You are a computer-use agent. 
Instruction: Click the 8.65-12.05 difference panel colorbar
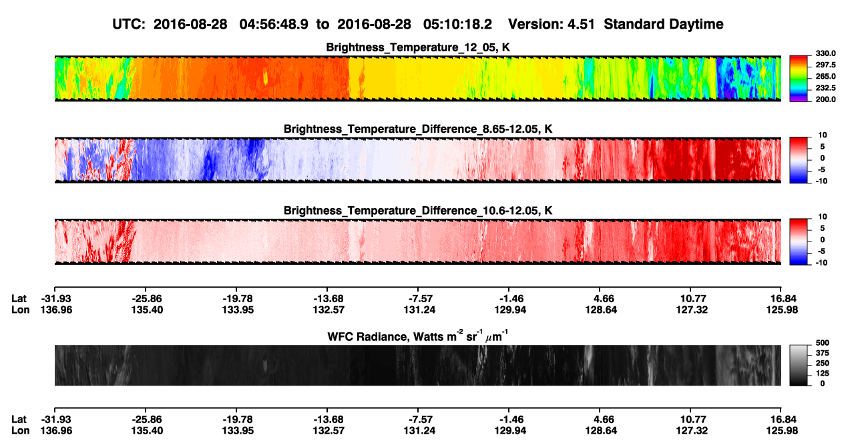[799, 159]
